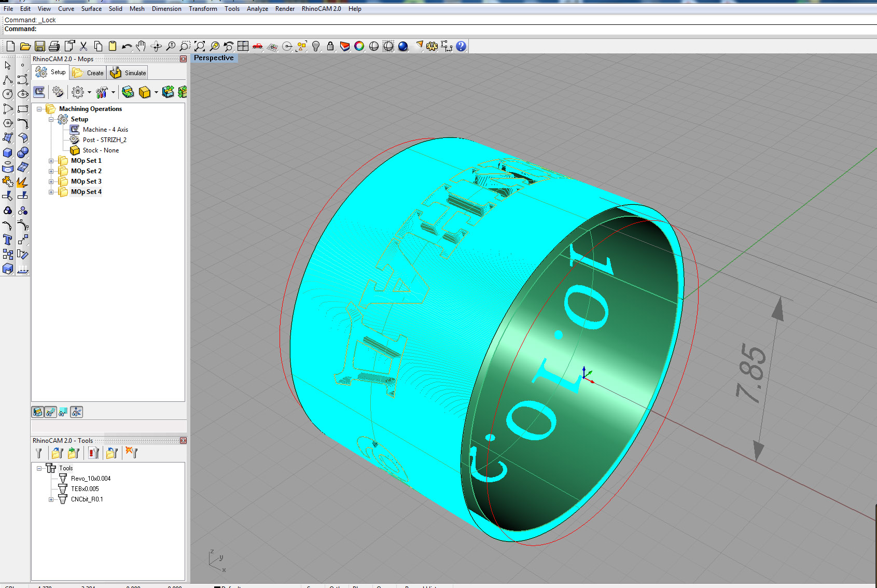877x588 pixels.
Task: Click the padlock Lock objects icon
Action: pyautogui.click(x=330, y=46)
